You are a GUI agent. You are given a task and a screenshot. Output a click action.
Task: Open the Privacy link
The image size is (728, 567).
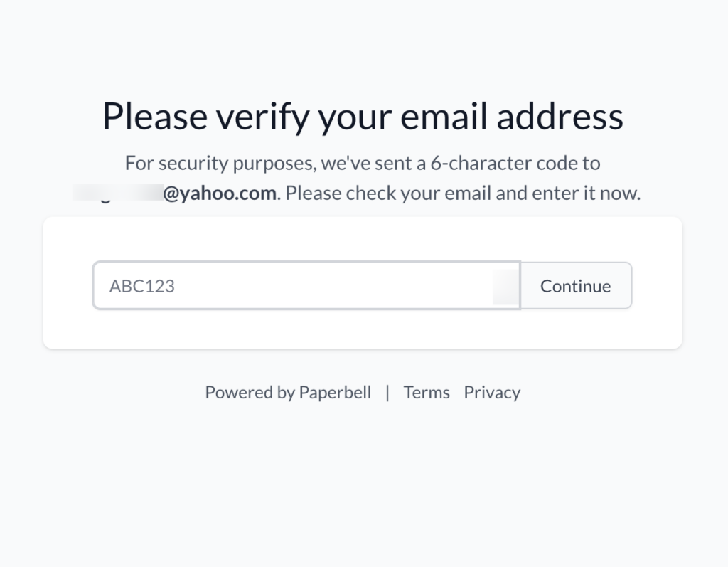(x=492, y=393)
